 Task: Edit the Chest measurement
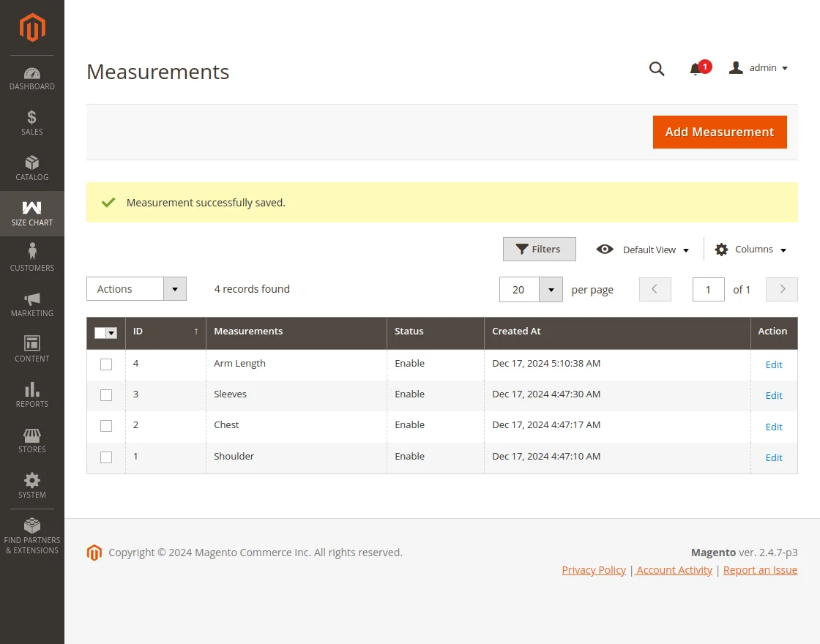pyautogui.click(x=773, y=427)
